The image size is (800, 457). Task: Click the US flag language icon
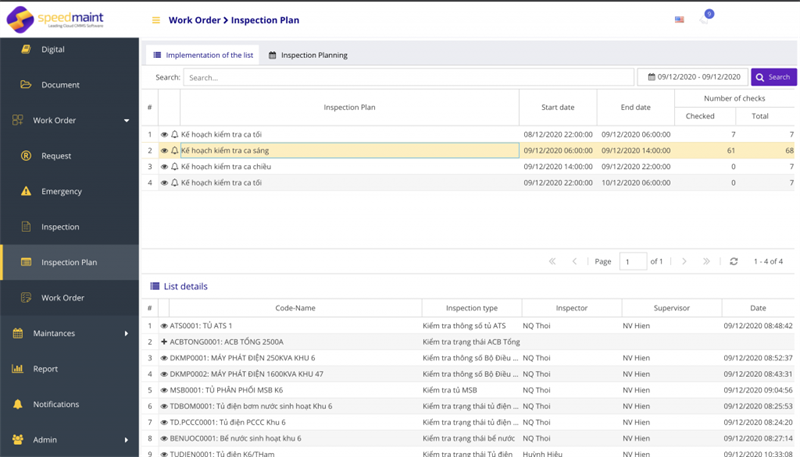680,20
